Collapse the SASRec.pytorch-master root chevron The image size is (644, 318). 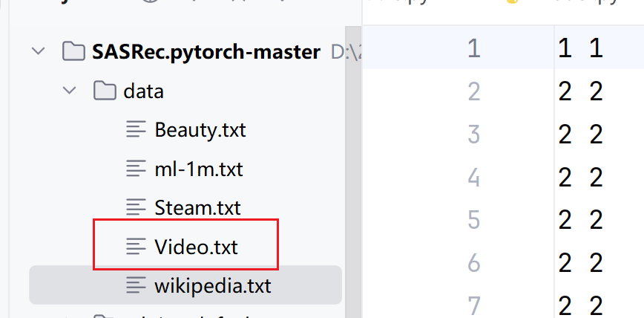36,52
